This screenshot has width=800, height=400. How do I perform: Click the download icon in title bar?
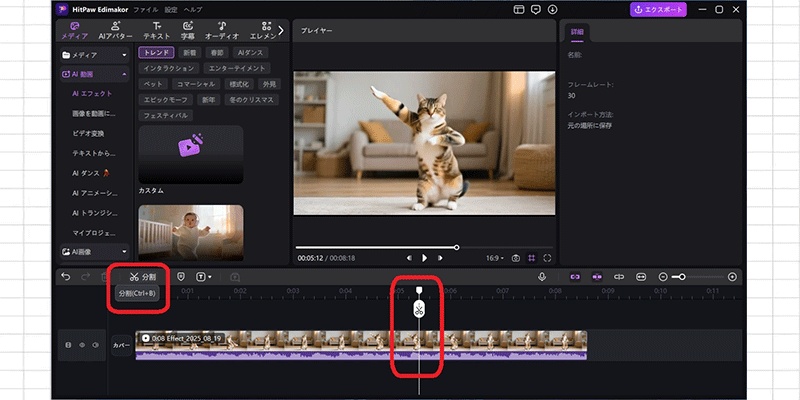pos(552,10)
